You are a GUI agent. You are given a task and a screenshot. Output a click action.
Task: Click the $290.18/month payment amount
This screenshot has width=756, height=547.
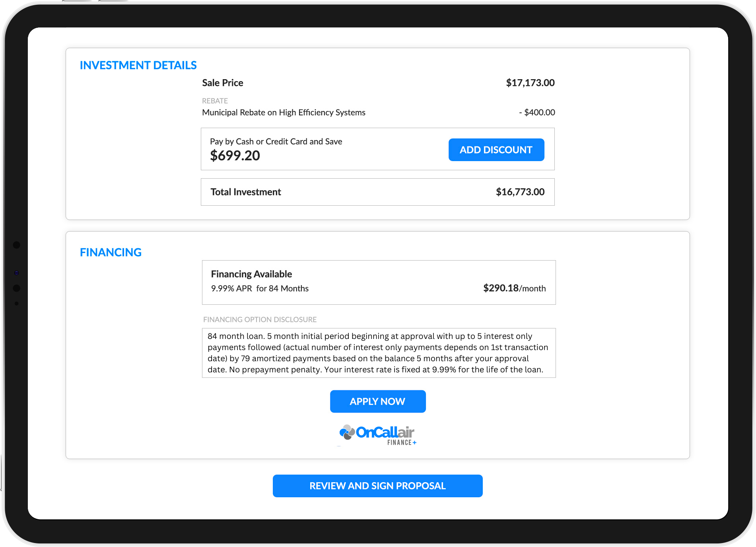tap(514, 288)
